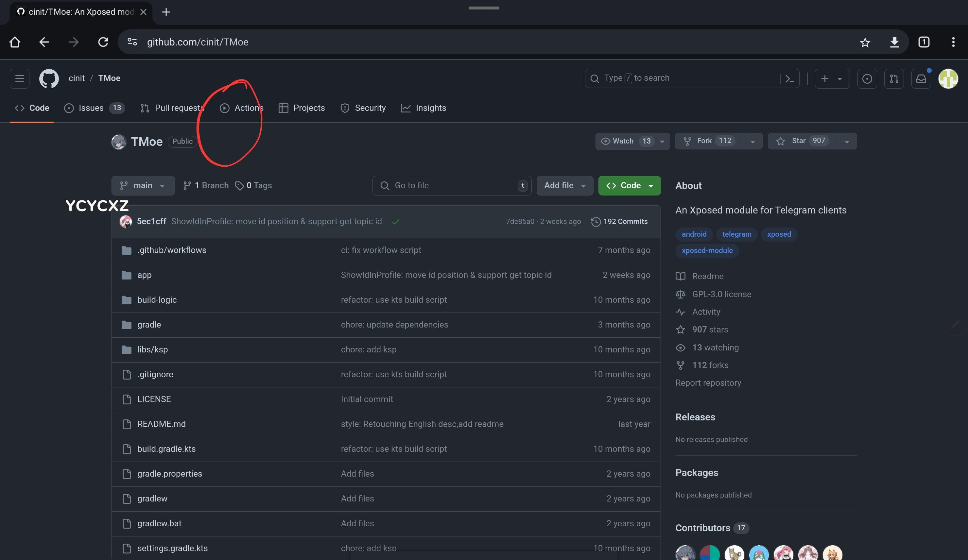The width and height of the screenshot is (968, 560).
Task: Reload the page in the browser
Action: pos(103,42)
